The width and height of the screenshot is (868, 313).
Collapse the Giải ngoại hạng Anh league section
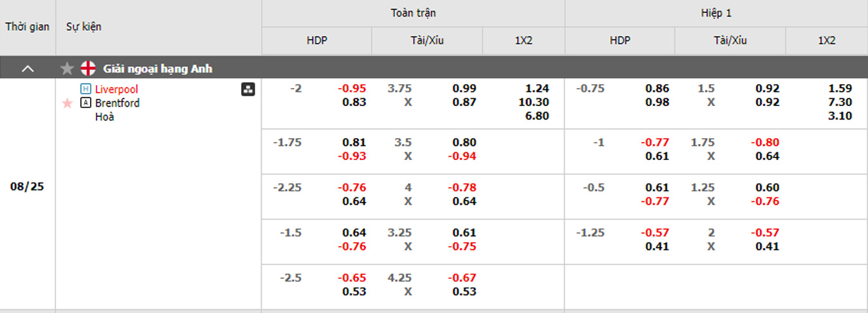tap(28, 68)
